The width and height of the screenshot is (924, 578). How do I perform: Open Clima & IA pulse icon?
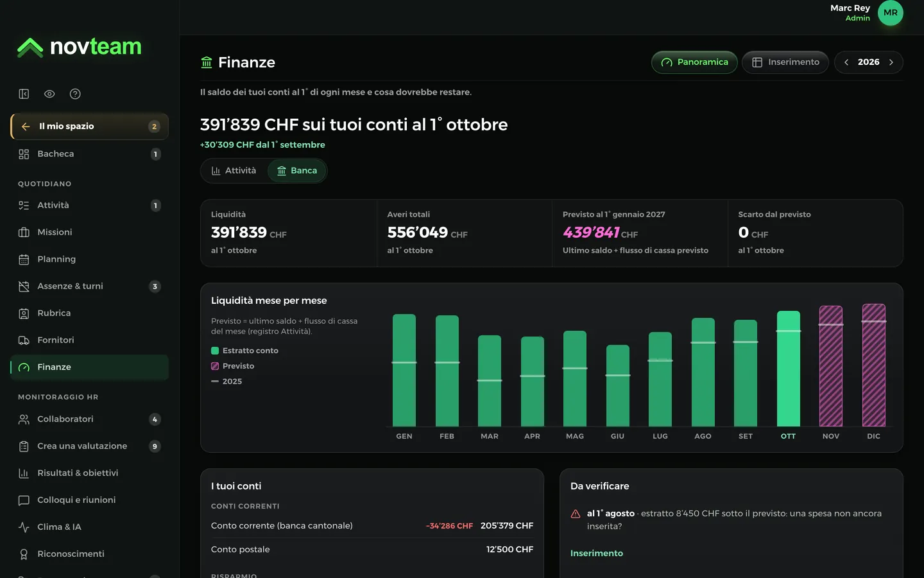[24, 527]
